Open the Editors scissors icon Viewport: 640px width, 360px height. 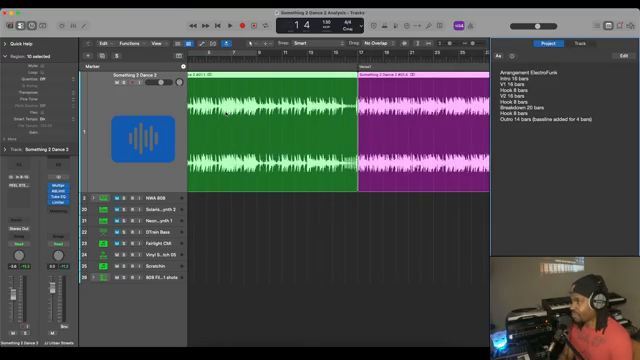[84, 26]
